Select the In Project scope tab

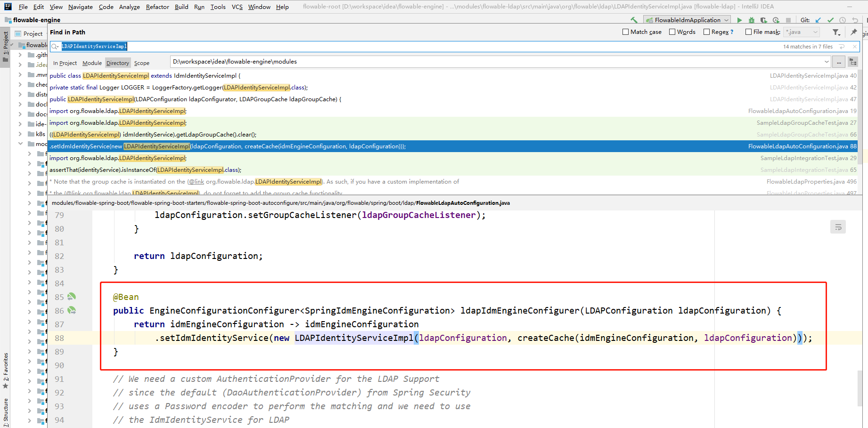tap(65, 63)
